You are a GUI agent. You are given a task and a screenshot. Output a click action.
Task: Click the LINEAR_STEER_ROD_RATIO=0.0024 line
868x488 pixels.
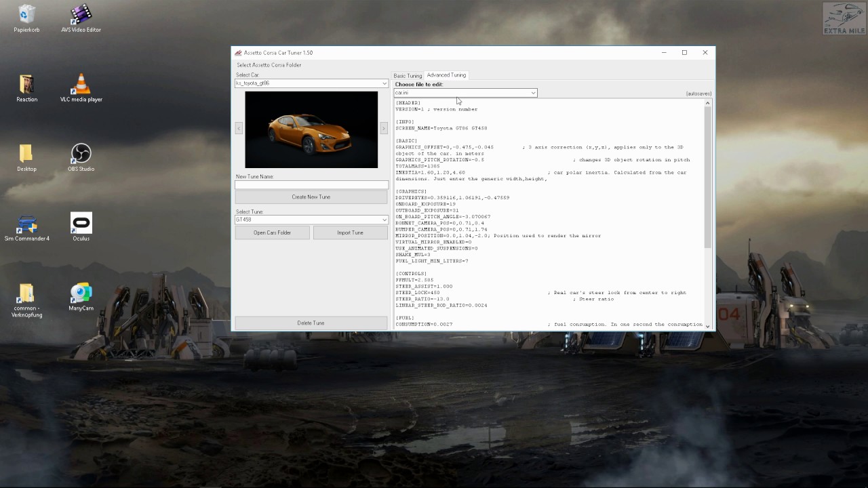tap(441, 306)
